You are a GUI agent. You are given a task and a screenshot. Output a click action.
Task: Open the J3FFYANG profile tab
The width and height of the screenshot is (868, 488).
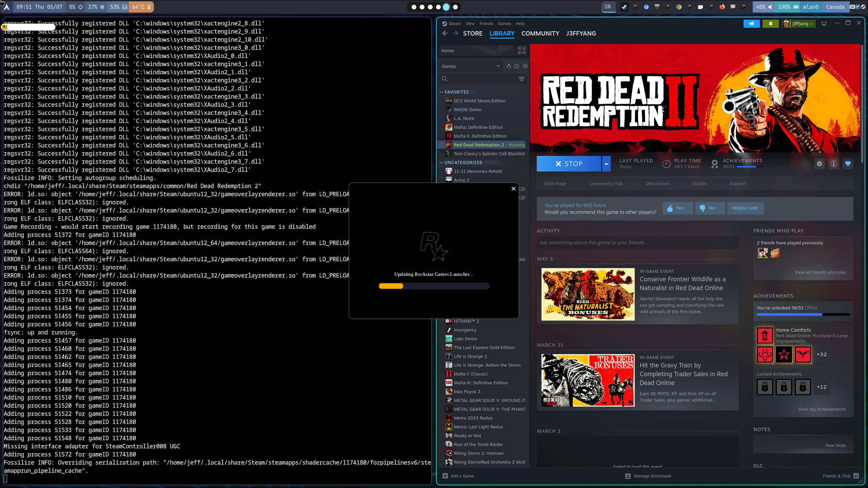click(581, 33)
